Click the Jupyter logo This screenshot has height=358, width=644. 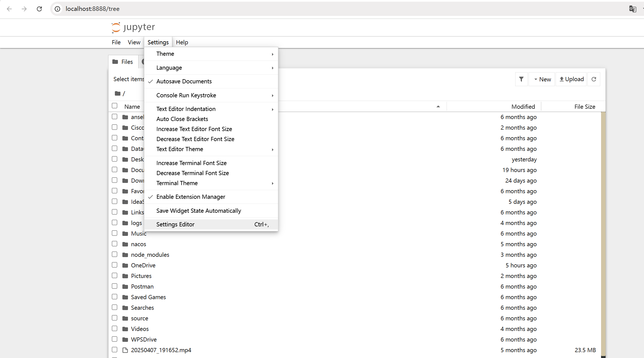[x=133, y=27]
